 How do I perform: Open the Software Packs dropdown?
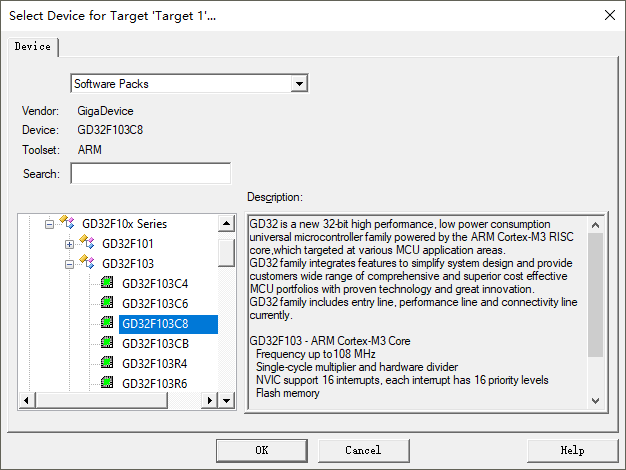coord(299,84)
